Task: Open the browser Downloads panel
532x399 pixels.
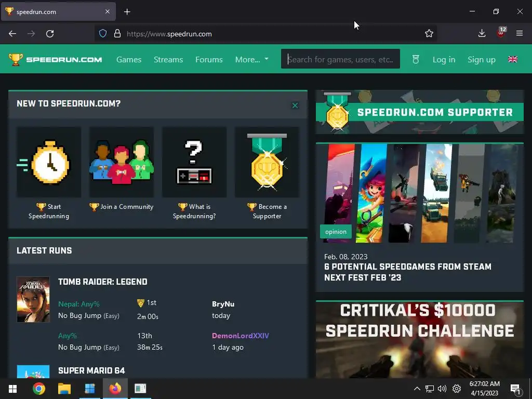Action: (482, 33)
